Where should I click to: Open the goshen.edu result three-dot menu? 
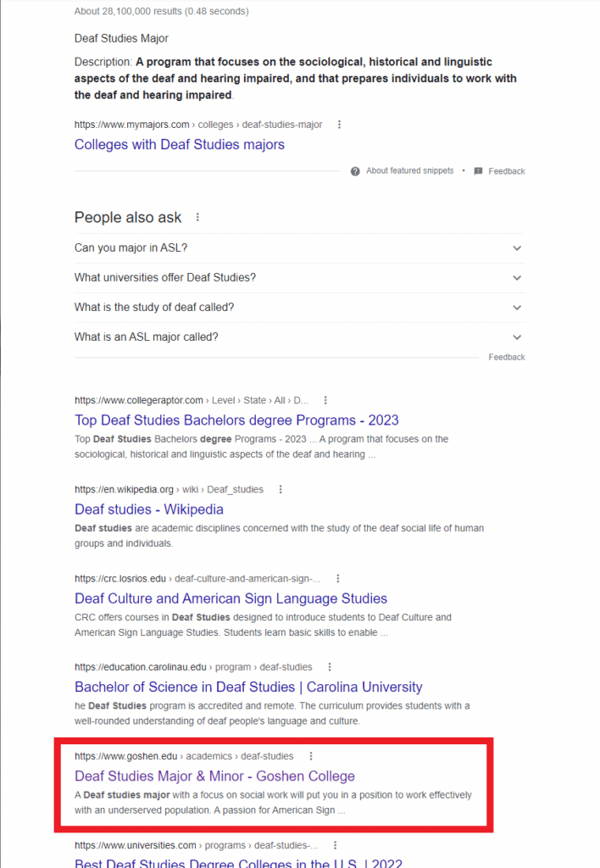[311, 756]
